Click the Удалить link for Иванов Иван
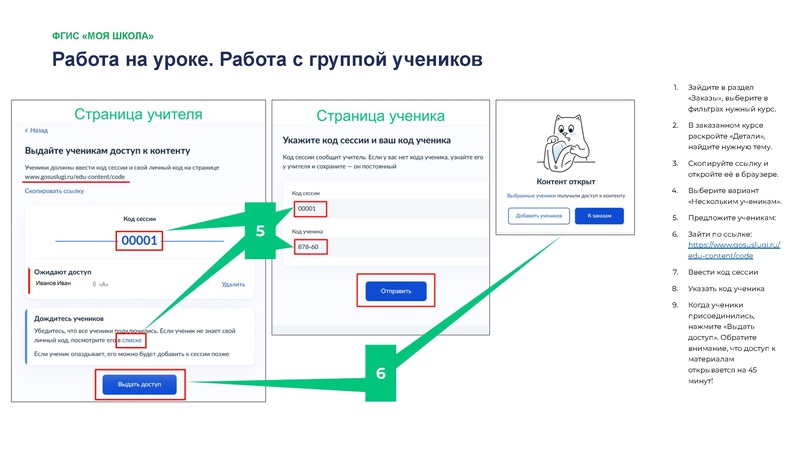 tap(233, 284)
